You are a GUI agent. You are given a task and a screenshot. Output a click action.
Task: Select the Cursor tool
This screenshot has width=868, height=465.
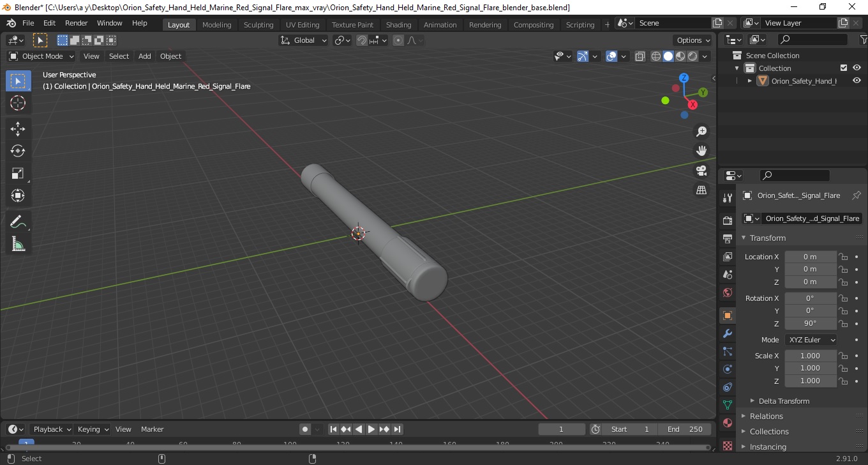point(18,103)
